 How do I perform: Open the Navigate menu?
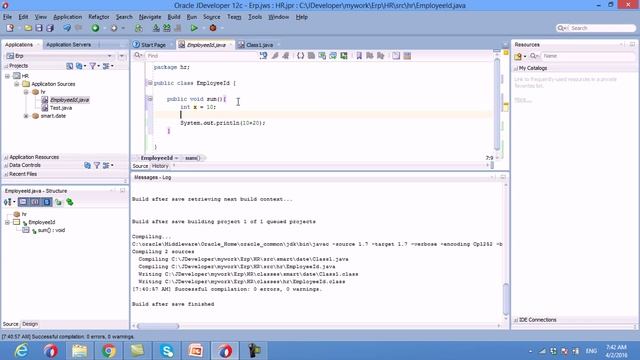150,17
